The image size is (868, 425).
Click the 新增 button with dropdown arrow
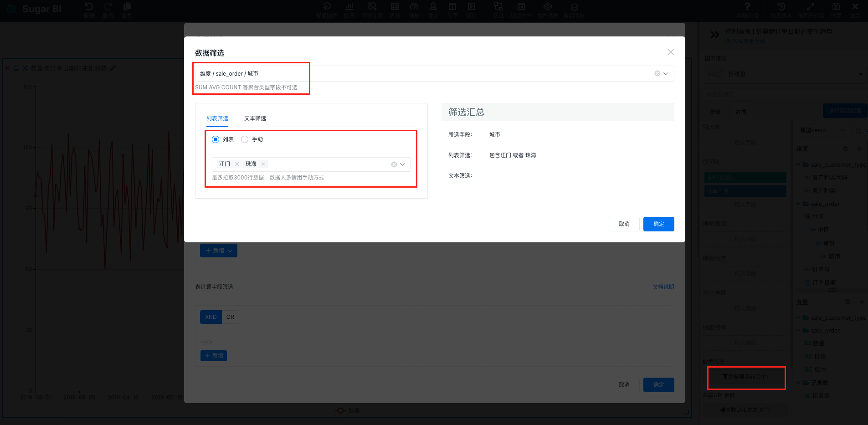(x=219, y=251)
